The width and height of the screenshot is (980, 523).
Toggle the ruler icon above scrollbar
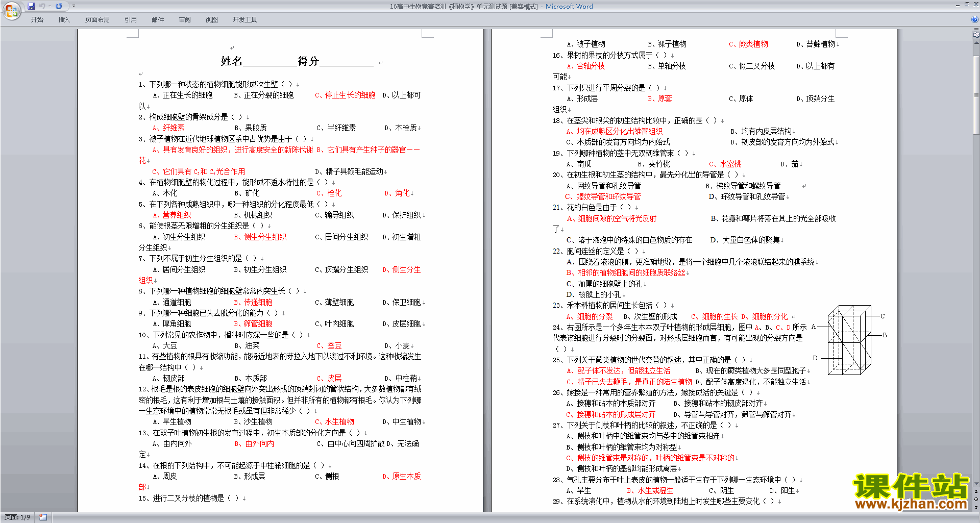coord(976,35)
